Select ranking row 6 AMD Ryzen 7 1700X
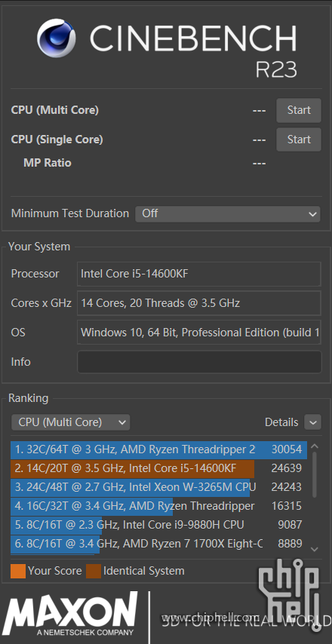Image resolution: width=332 pixels, height=644 pixels. (x=158, y=544)
